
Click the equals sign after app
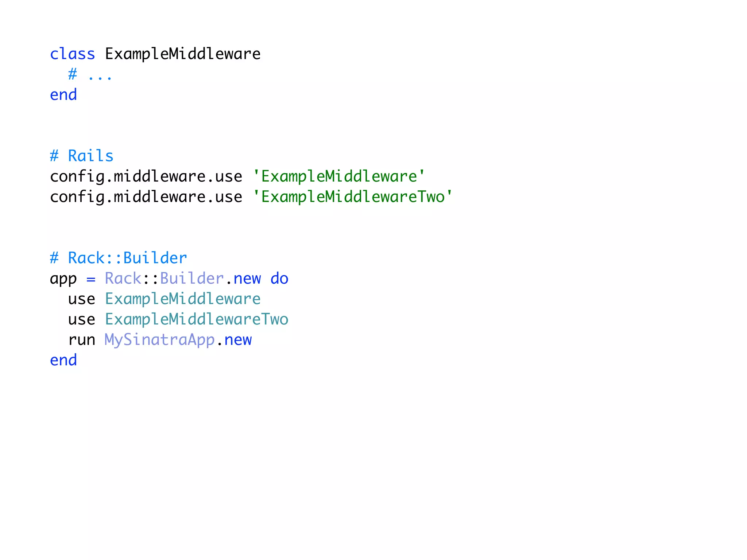91,279
